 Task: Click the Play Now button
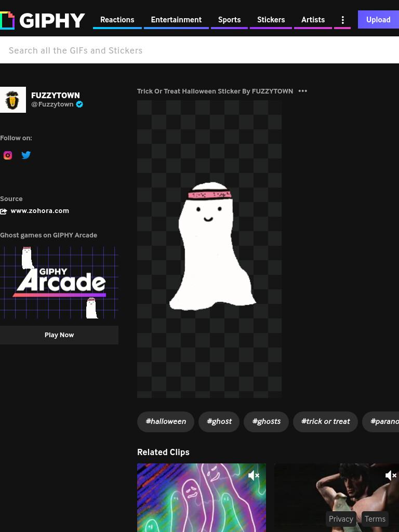point(59,335)
